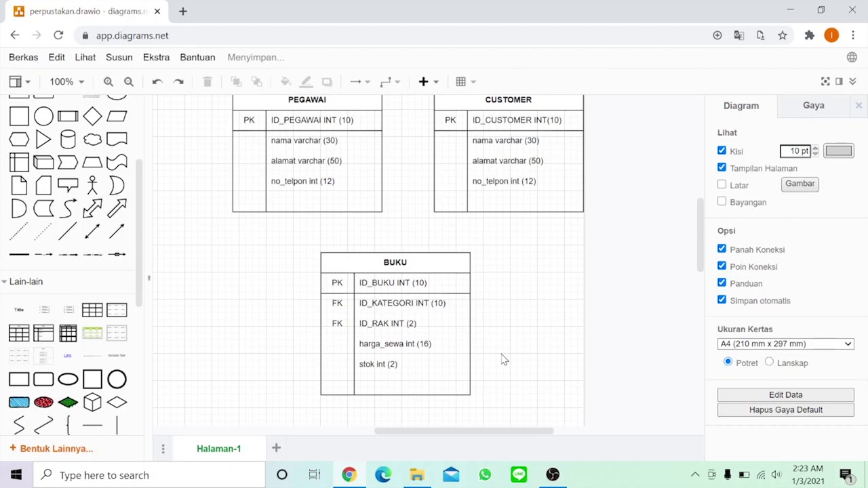Screen dimensions: 868x488
Task: Open the connection arrow style dropdown
Action: (x=360, y=82)
